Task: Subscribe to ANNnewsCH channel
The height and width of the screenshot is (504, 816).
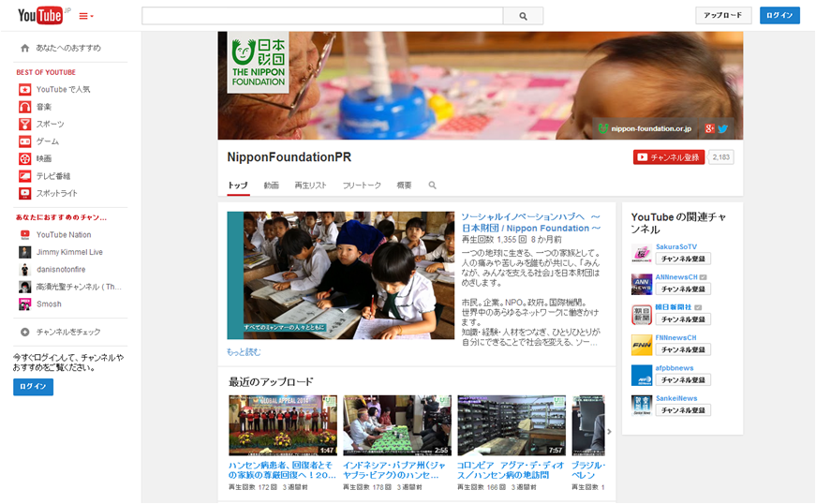Action: pos(683,289)
